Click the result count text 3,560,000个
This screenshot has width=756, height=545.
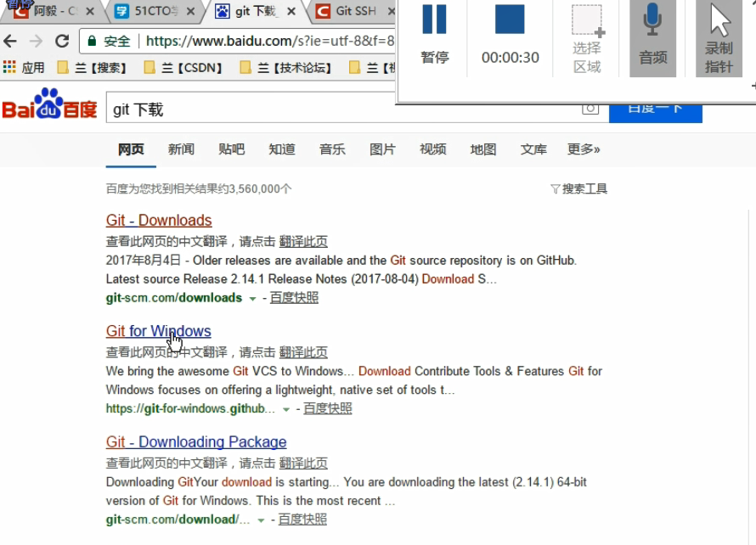[261, 189]
